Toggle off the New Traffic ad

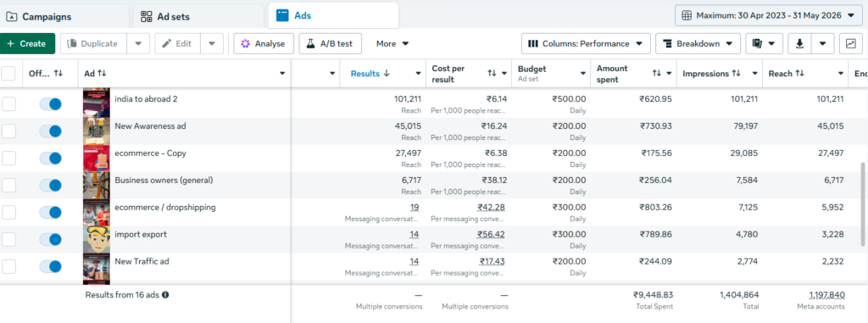tap(50, 266)
